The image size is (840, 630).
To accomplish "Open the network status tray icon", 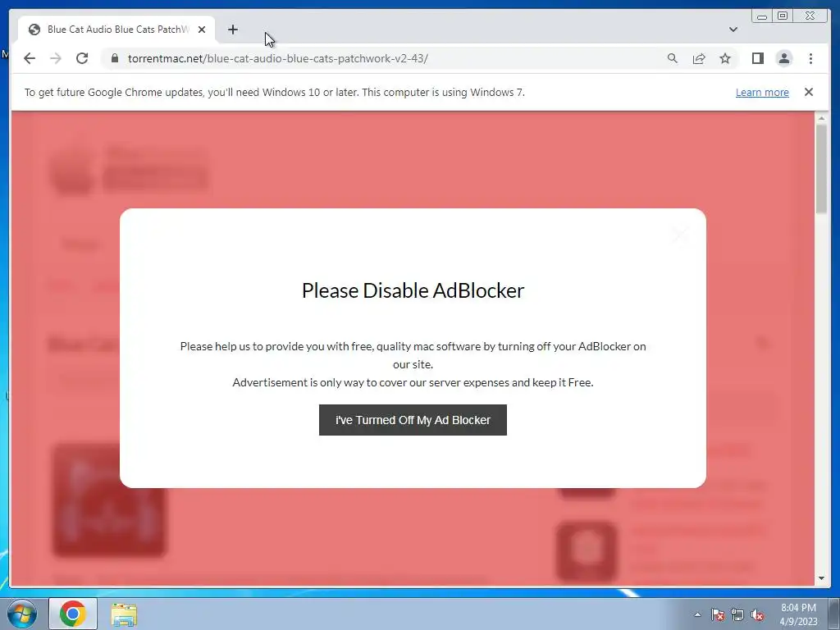I will coord(737,614).
